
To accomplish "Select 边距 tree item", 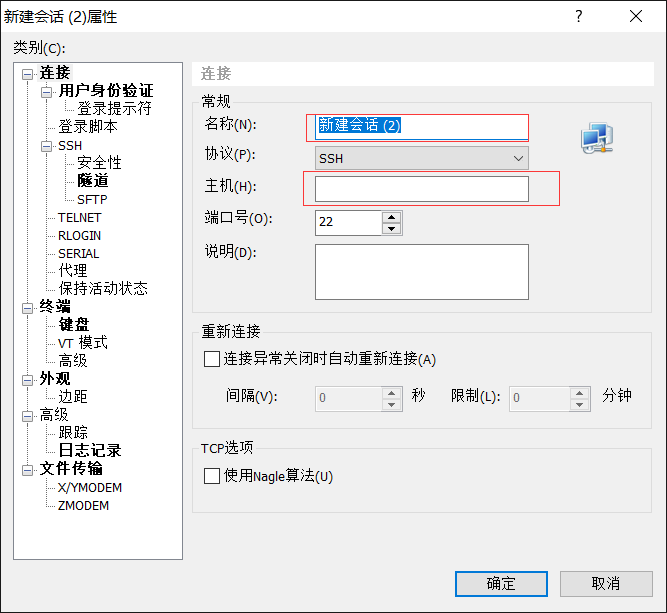I will coord(73,396).
